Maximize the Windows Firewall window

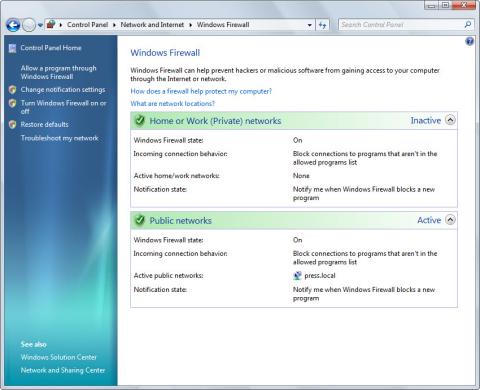tap(445, 5)
